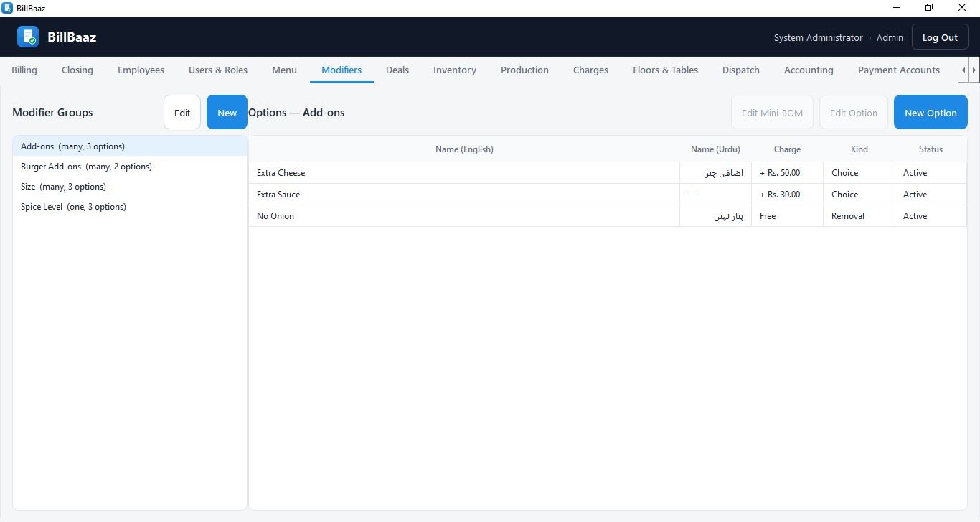
Task: Minimize the BillBaaz window
Action: pyautogui.click(x=897, y=8)
